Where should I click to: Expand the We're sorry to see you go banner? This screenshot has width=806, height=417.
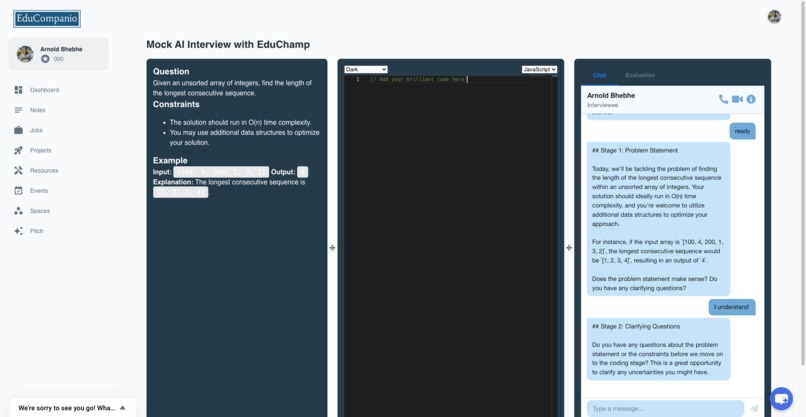click(72, 408)
